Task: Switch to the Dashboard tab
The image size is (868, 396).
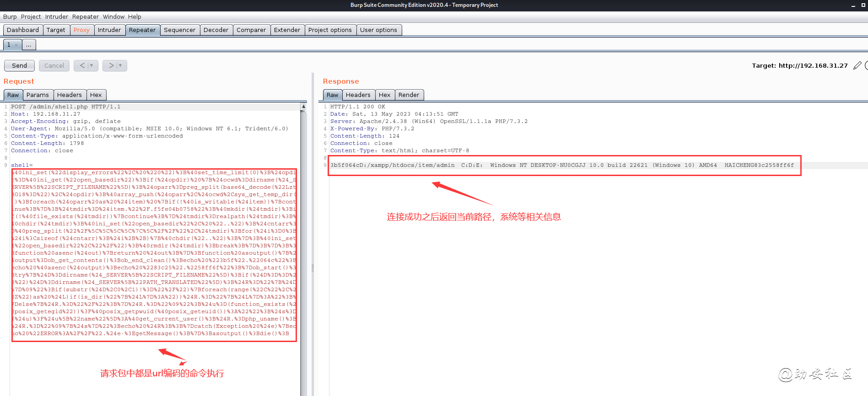Action: coord(23,30)
